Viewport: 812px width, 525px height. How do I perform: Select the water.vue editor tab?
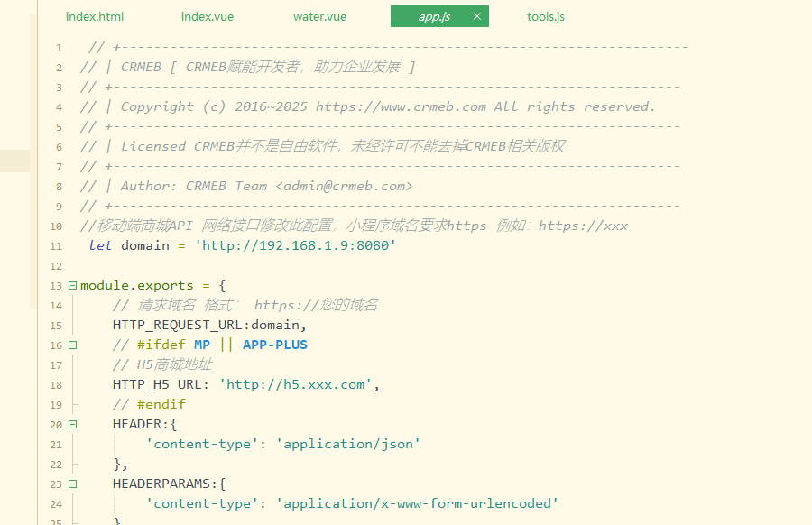(319, 16)
